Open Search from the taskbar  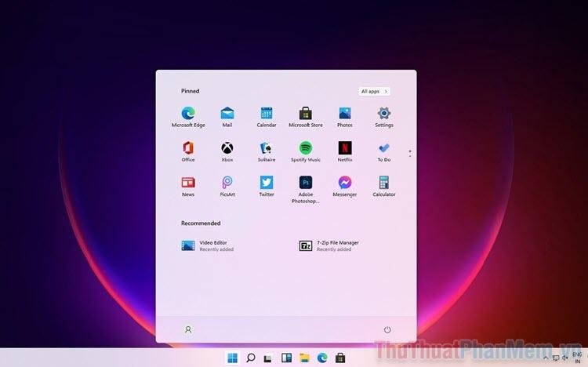coord(251,358)
